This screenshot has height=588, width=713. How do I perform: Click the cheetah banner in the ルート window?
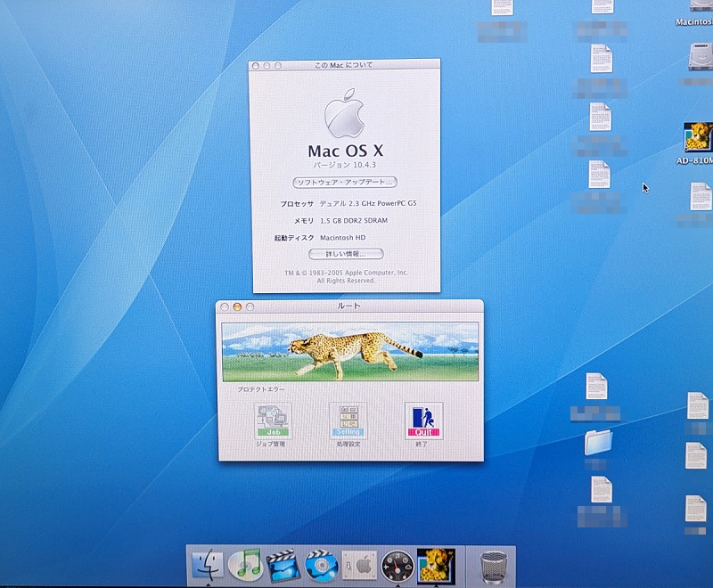pyautogui.click(x=350, y=352)
